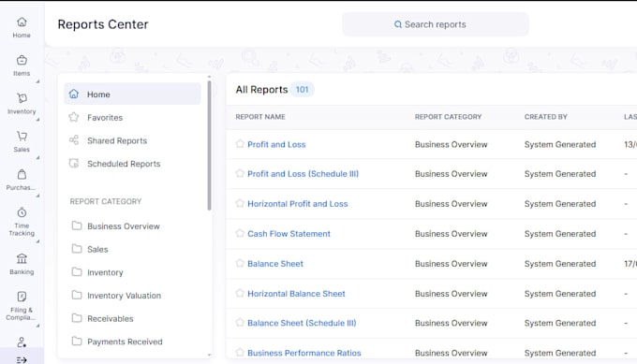
Task: Click the category panel scrollbar thumb
Action: coord(209,145)
